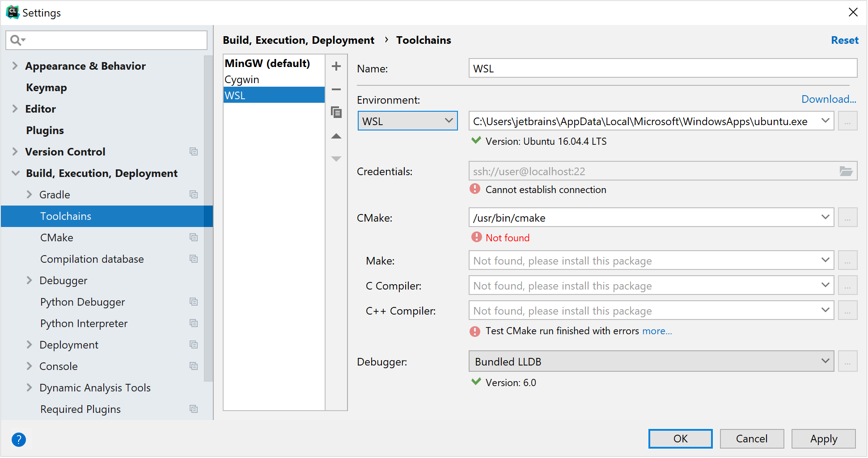Screen dimensions: 868x458
Task: Click the project-level icon next to CMake
Action: 194,238
